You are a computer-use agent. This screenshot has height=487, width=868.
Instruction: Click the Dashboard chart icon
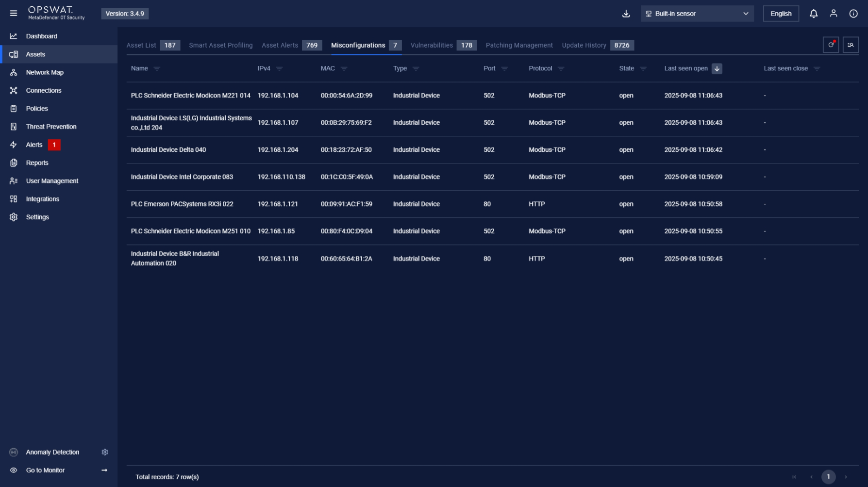(14, 36)
